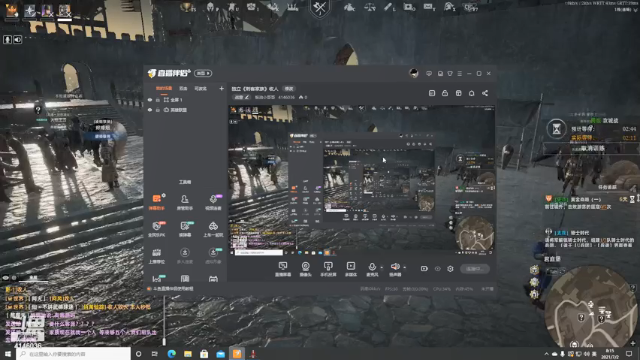Open the share icon in the title area
The image size is (640, 360).
pos(485,93)
